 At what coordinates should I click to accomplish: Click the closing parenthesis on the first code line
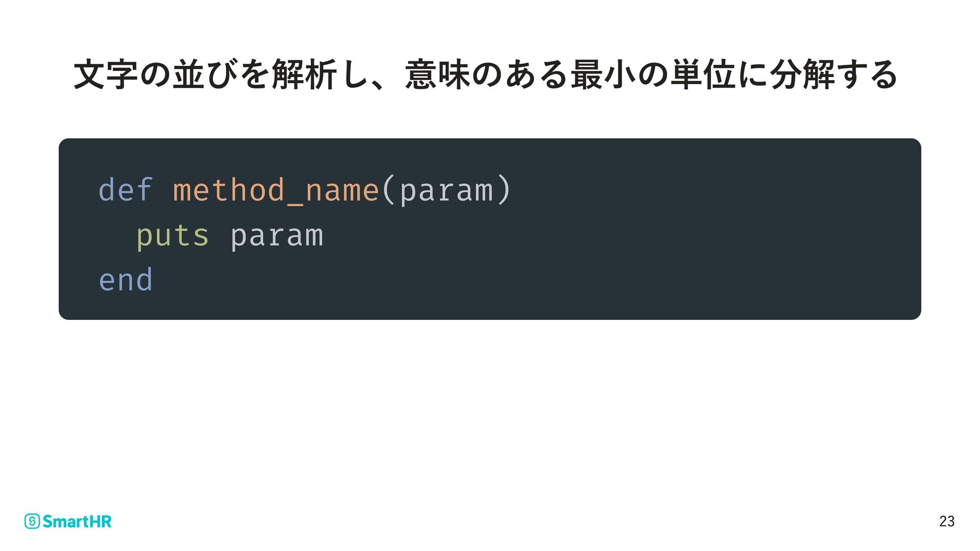tap(504, 190)
